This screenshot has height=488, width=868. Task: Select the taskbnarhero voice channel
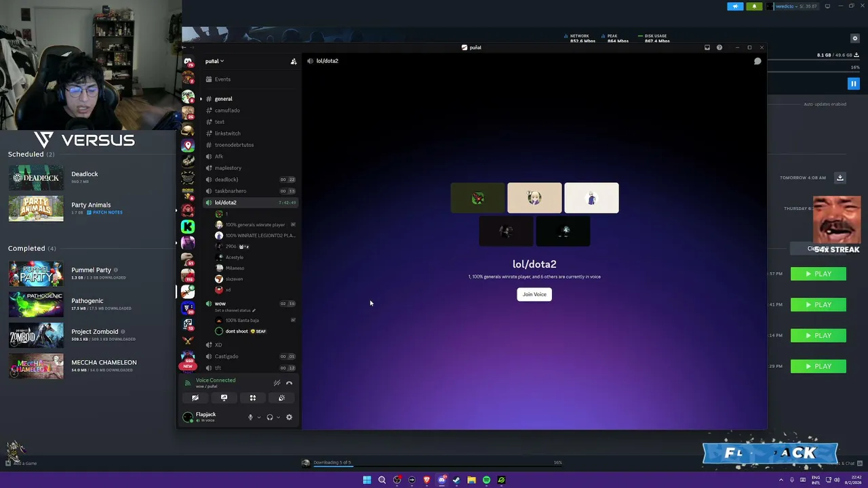[x=251, y=191]
